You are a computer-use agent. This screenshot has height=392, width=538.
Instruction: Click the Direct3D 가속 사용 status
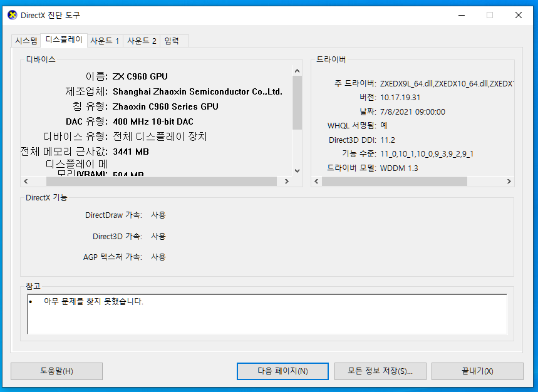click(x=158, y=236)
